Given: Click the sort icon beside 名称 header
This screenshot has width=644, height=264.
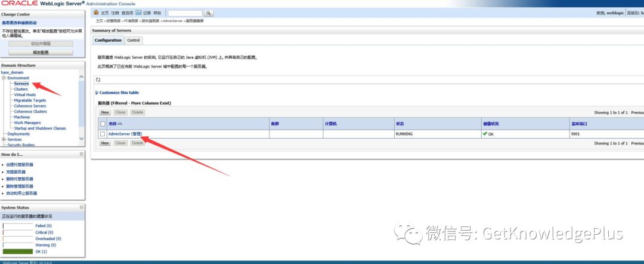Looking at the screenshot, I should tap(120, 124).
